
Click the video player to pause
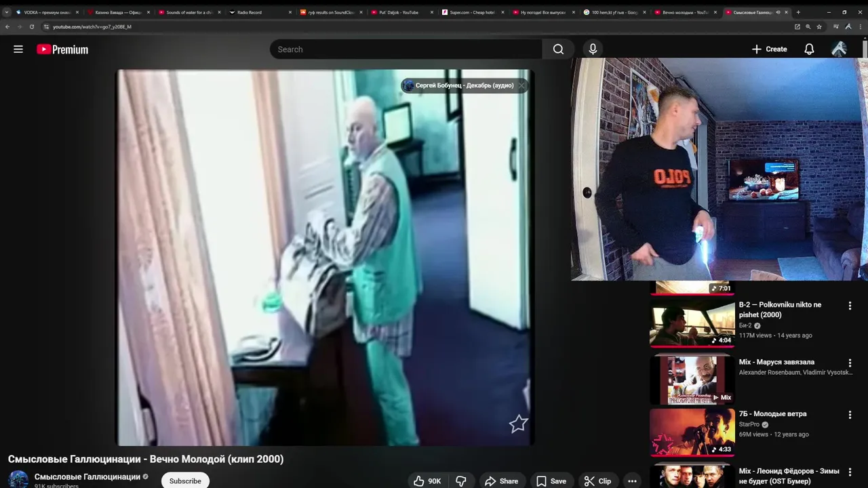[325, 258]
